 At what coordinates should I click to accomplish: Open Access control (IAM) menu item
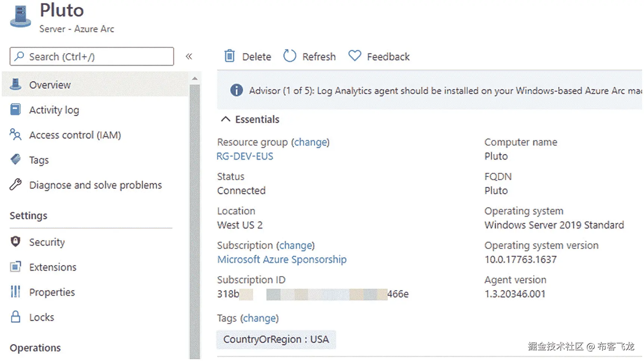coord(75,135)
